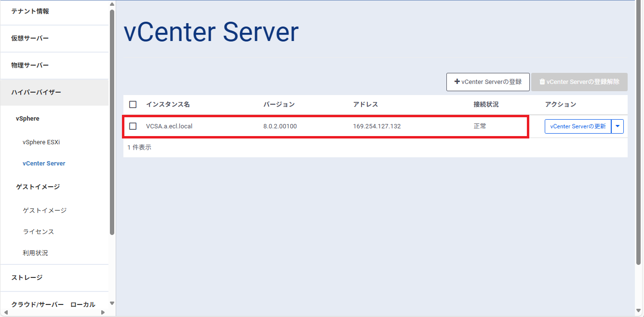Toggle the vSphere subsection
This screenshot has width=644, height=317.
(x=28, y=119)
